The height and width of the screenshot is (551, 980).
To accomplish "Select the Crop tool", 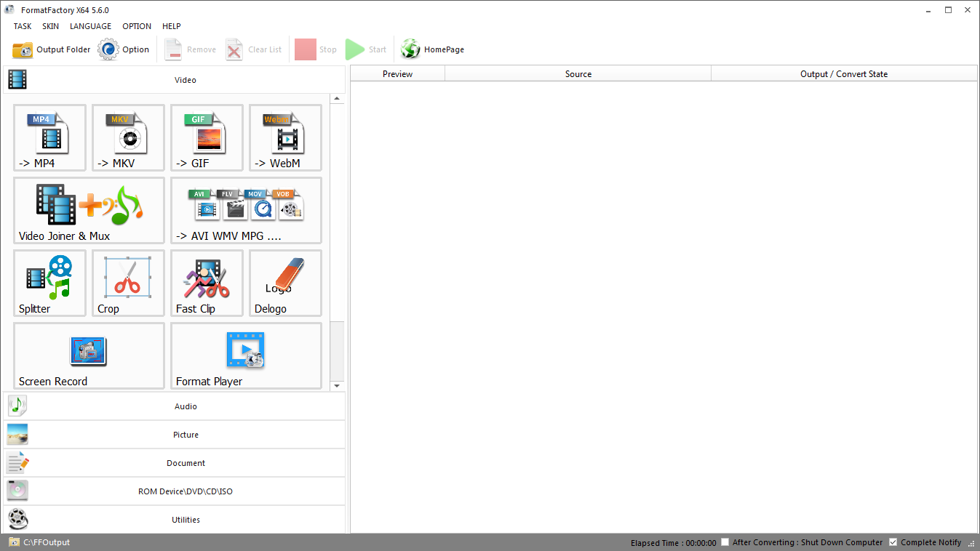I will (x=128, y=283).
